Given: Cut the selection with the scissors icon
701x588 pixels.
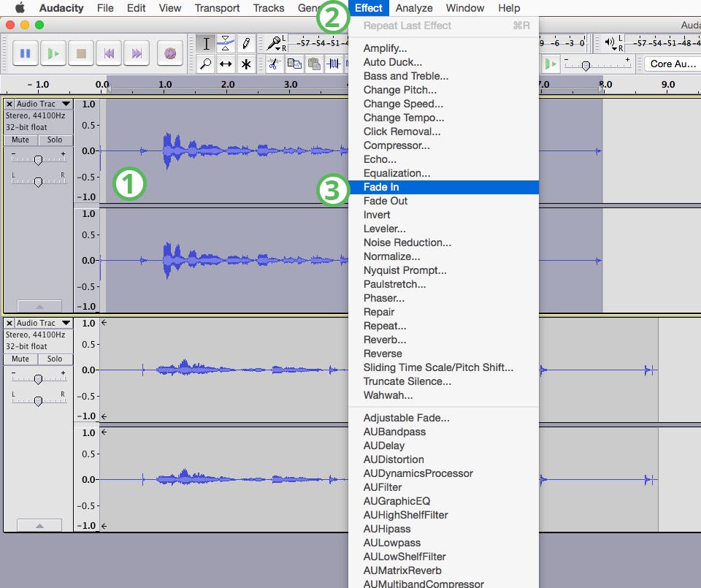Looking at the screenshot, I should click(273, 64).
